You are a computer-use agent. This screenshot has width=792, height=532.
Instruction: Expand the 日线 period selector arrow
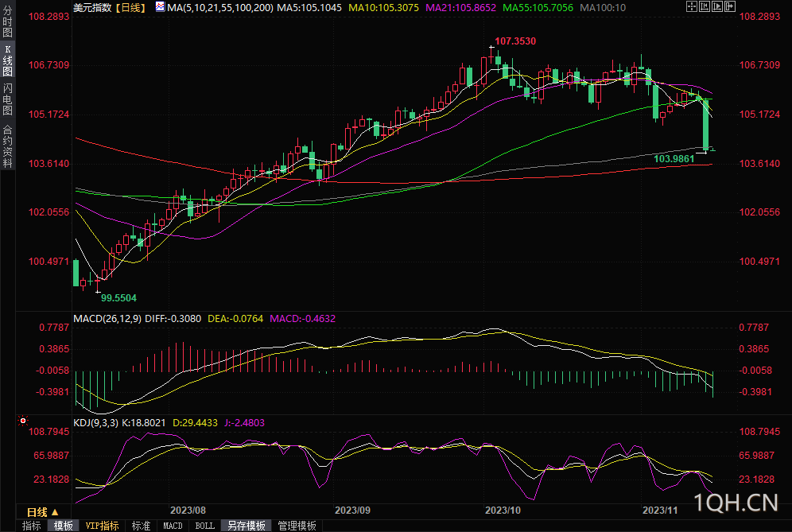click(x=55, y=512)
